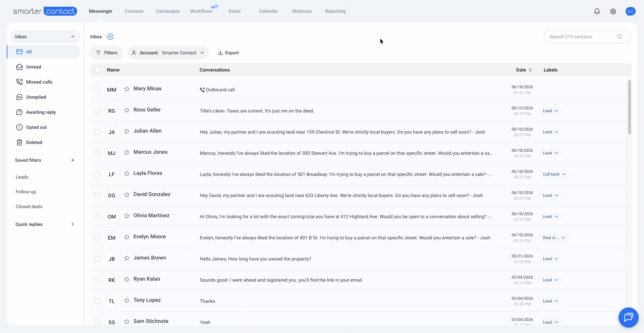Open settings gear icon
644x333 pixels.
pyautogui.click(x=613, y=11)
